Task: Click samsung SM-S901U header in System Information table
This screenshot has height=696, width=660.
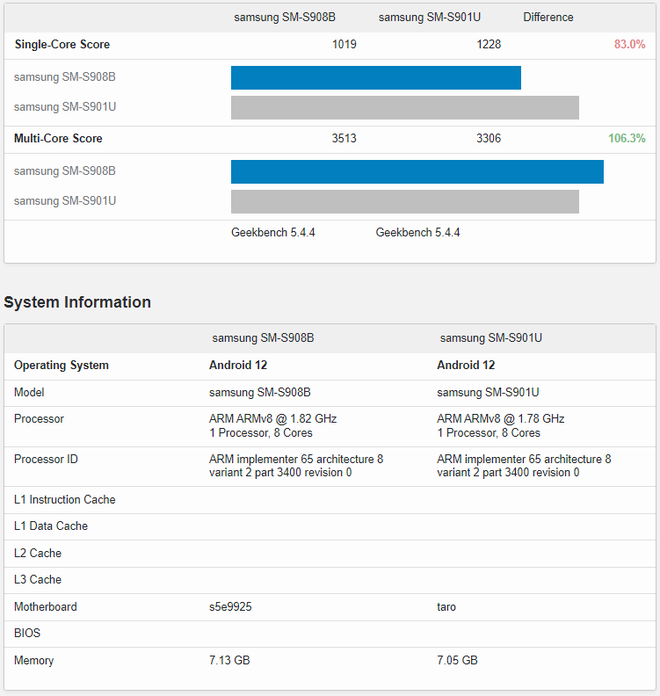Action: click(491, 338)
